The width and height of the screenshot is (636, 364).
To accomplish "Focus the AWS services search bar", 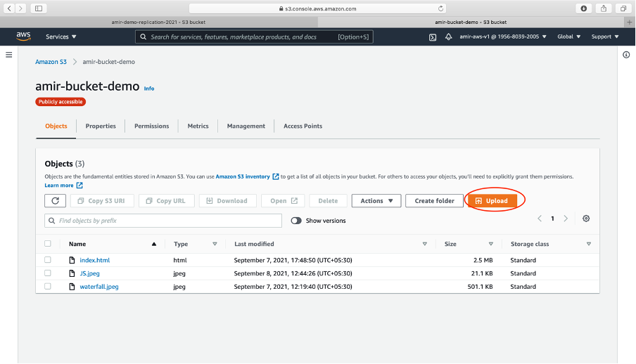I will (x=254, y=37).
